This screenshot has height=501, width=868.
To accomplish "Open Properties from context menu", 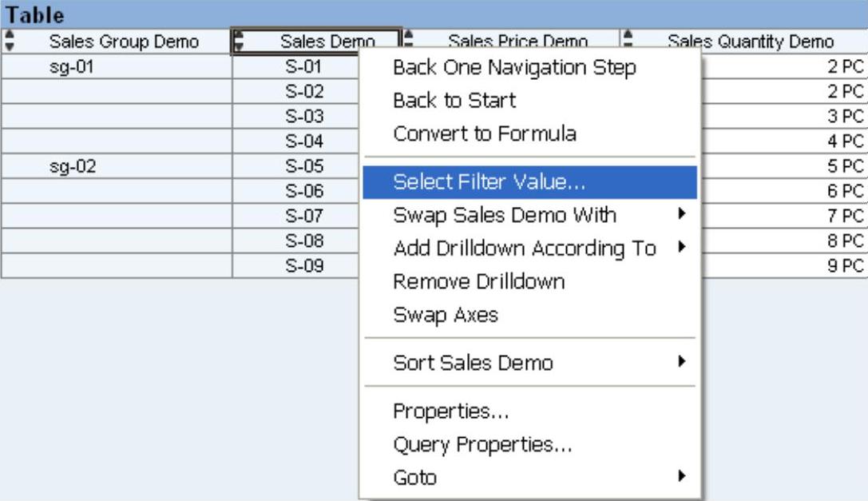I will tap(450, 412).
